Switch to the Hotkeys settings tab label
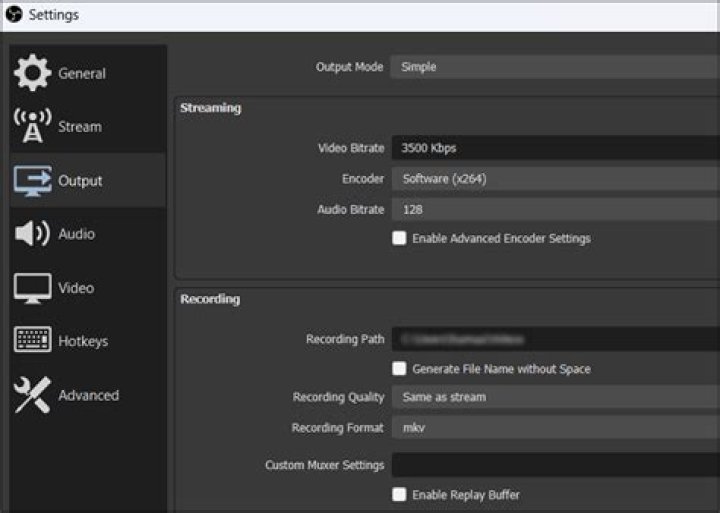 click(83, 341)
